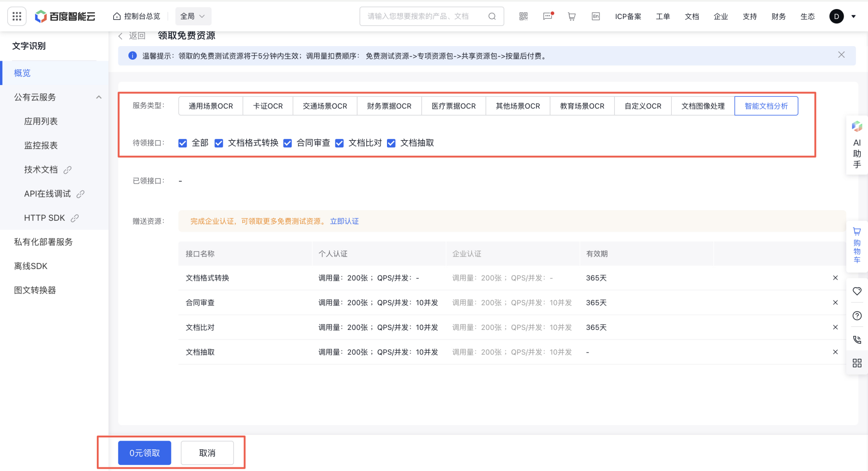Uncheck the 文档比对 checkbox
868x471 pixels.
pyautogui.click(x=340, y=143)
